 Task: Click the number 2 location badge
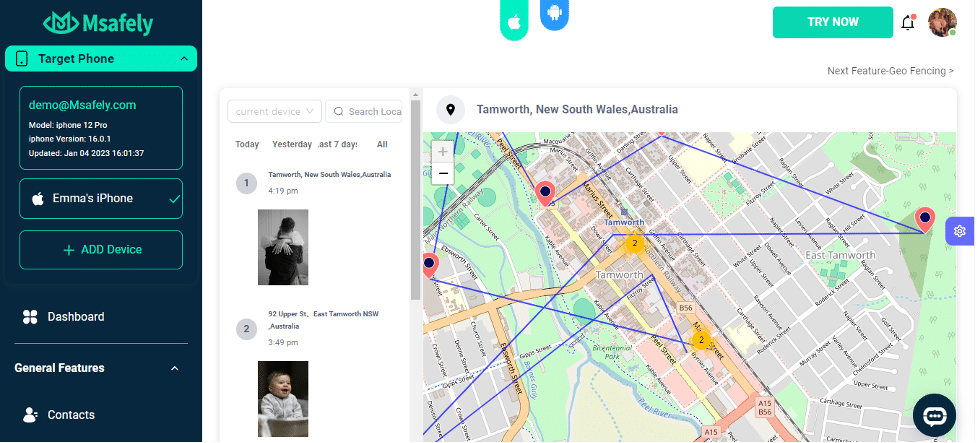[246, 329]
